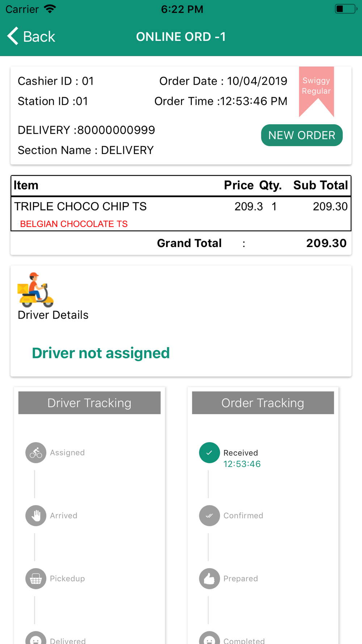Tap the Delivered smiley icon
Image resolution: width=362 pixels, height=644 pixels.
36,638
